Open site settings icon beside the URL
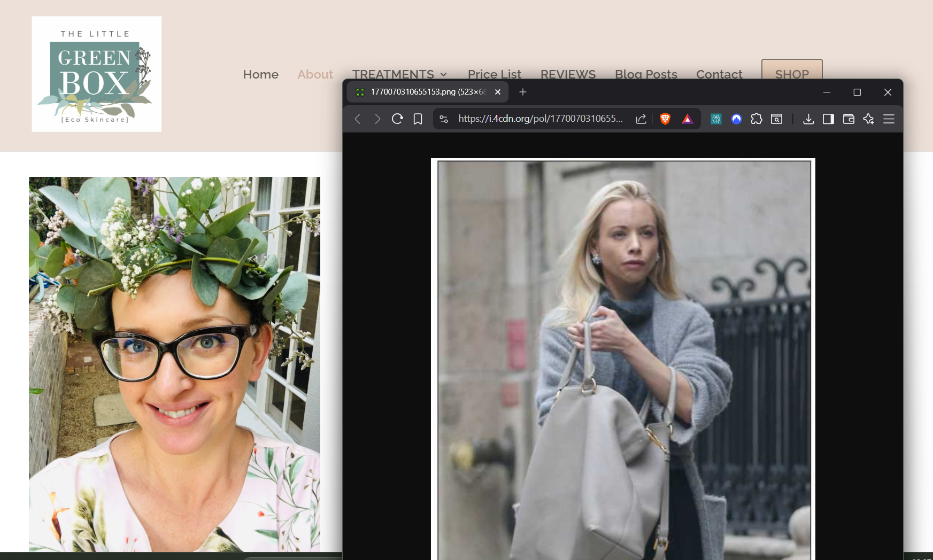Viewport: 933px width, 560px height. (x=444, y=119)
